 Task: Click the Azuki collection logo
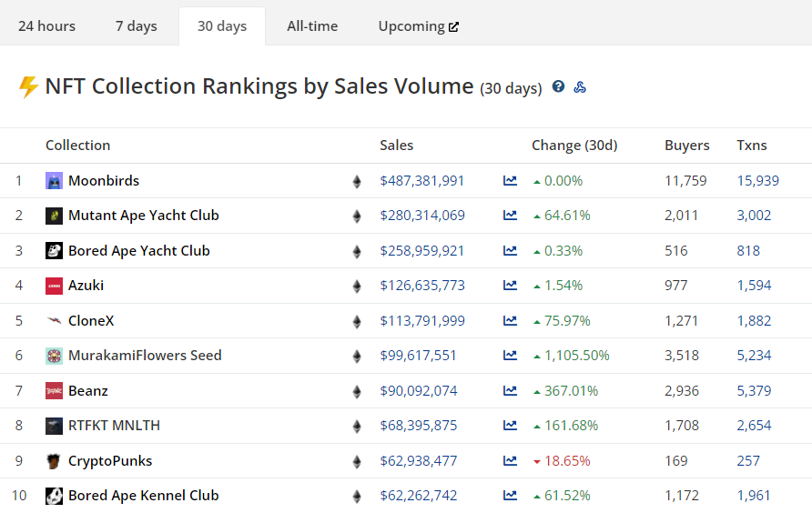55,286
